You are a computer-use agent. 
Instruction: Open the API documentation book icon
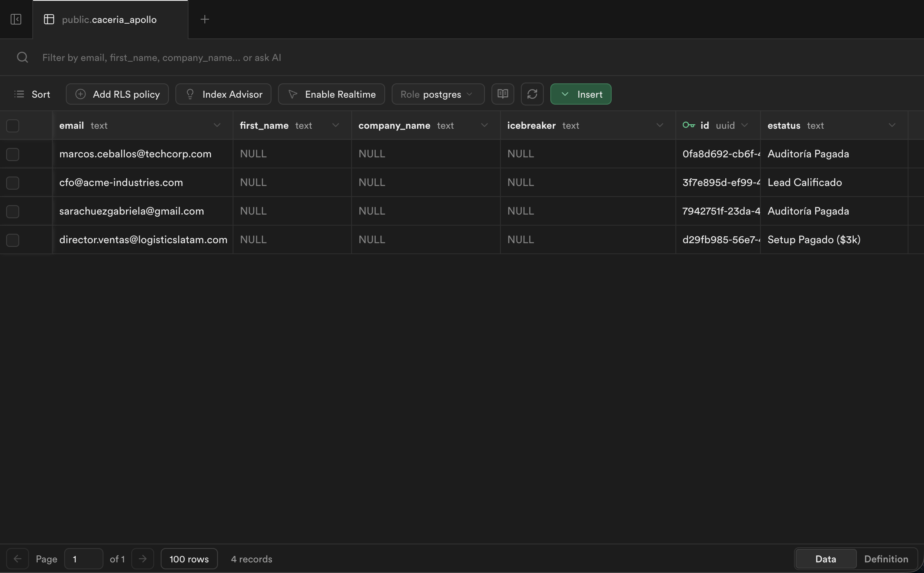(x=502, y=94)
